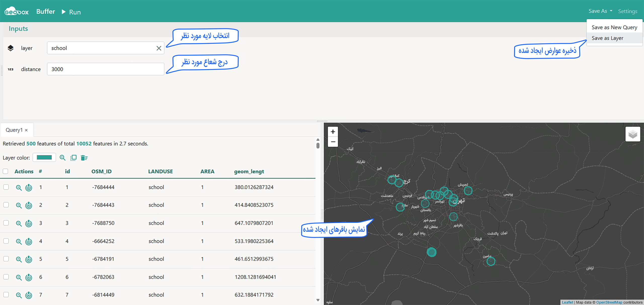The height and width of the screenshot is (305, 644).
Task: Check the checkbox for row 2
Action: tap(6, 205)
